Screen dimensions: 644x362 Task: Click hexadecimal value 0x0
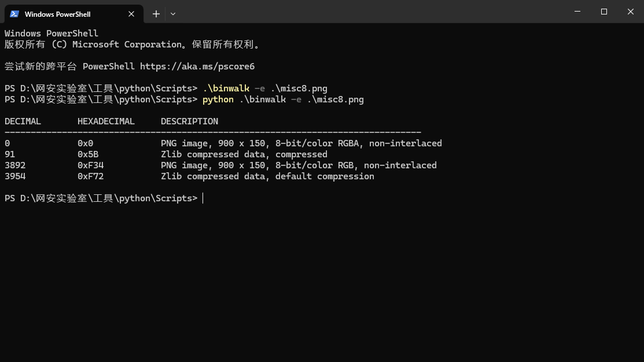[86, 143]
